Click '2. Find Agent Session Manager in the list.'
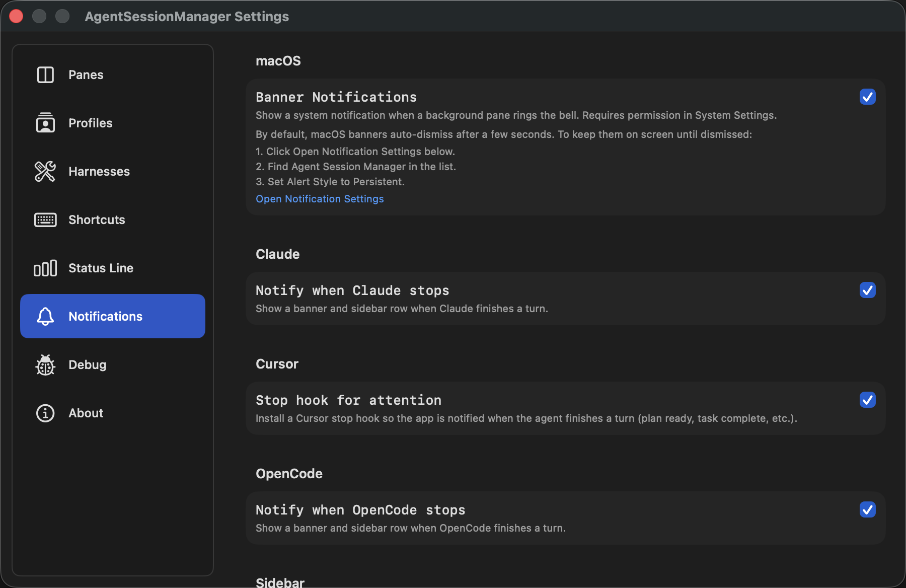 (356, 167)
